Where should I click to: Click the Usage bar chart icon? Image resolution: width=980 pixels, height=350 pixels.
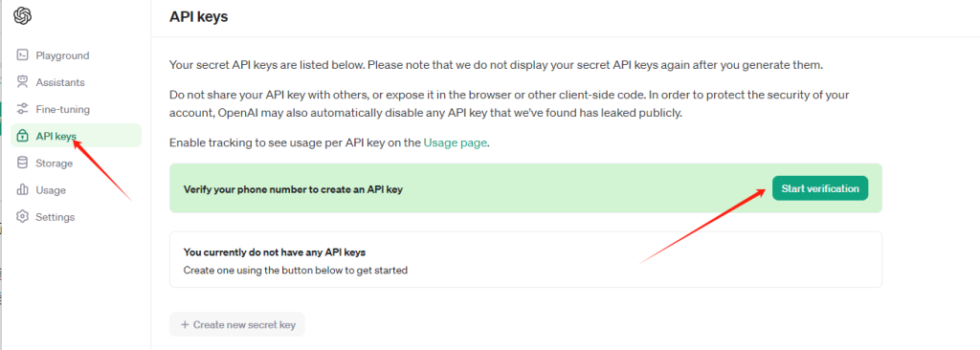(x=23, y=189)
